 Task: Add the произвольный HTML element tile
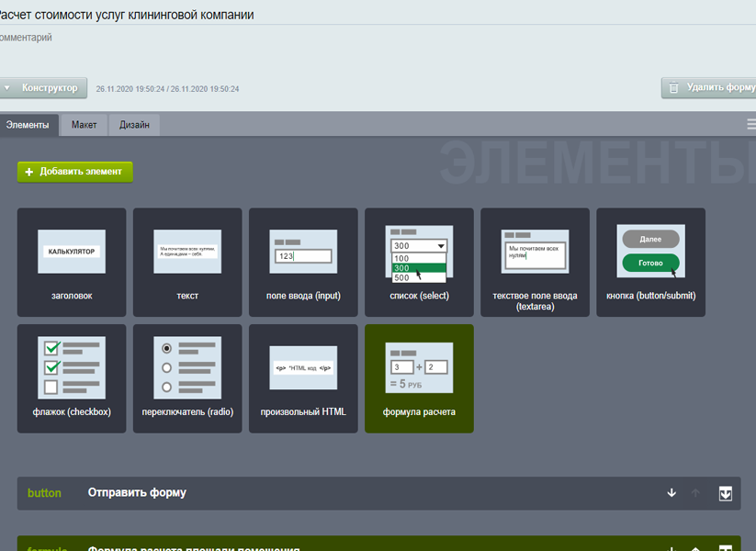(x=303, y=377)
